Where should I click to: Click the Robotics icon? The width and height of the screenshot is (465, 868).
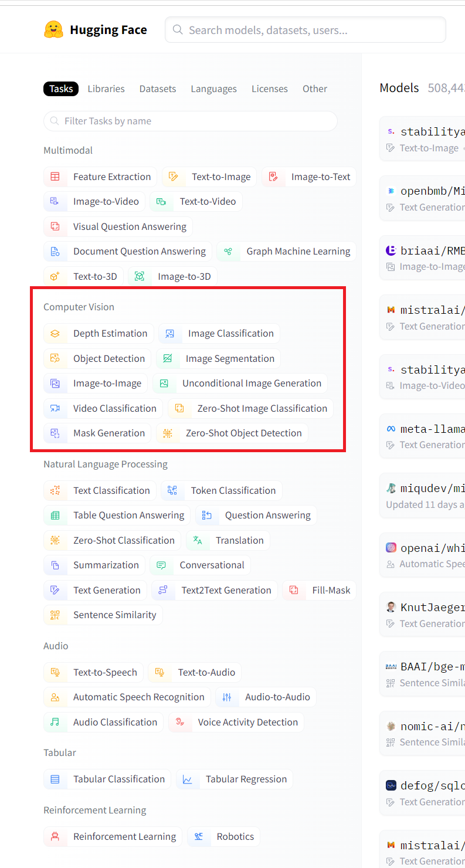tap(199, 836)
